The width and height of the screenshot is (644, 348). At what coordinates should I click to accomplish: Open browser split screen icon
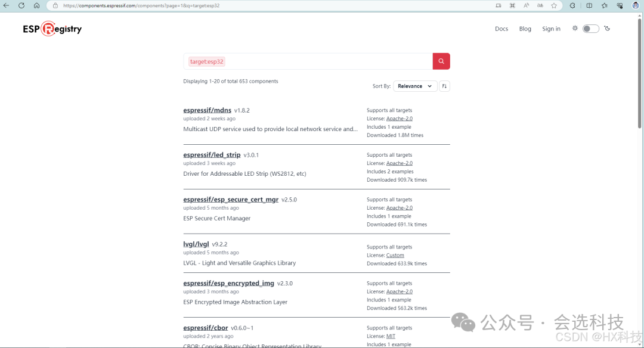589,6
